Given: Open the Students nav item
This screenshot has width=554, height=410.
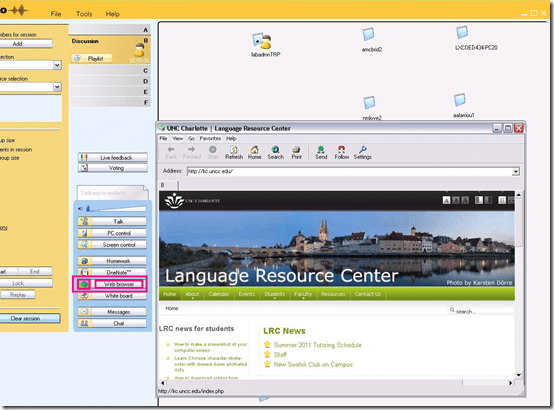Looking at the screenshot, I should pos(274,294).
